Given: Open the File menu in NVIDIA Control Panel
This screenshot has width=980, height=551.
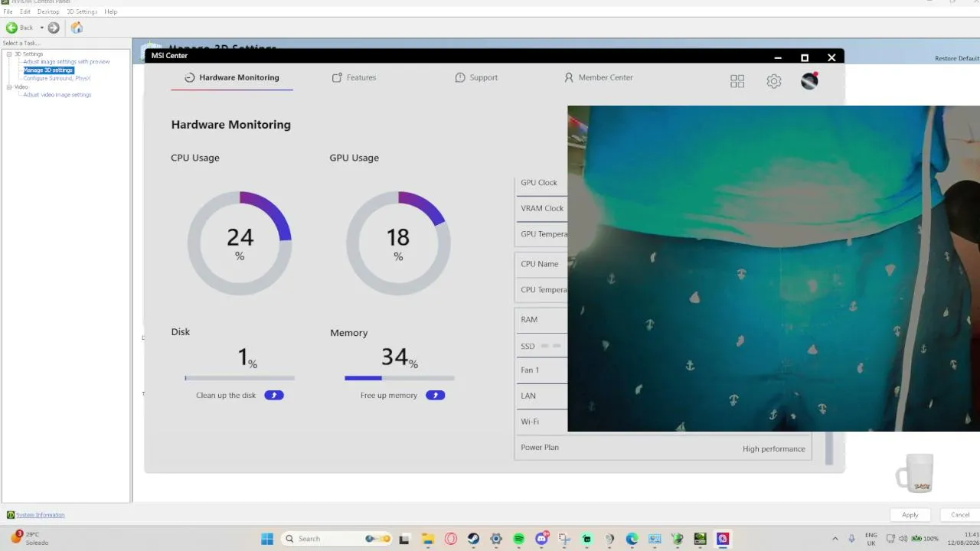Looking at the screenshot, I should click(x=8, y=11).
